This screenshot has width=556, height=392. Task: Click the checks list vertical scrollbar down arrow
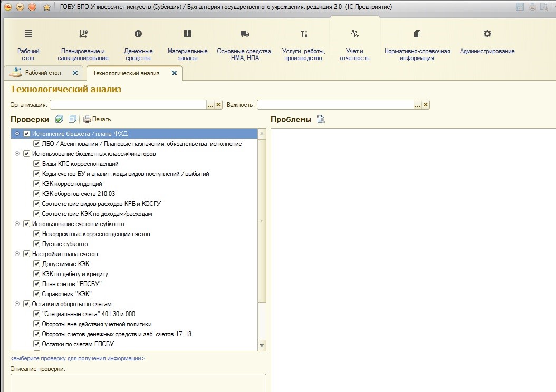pyautogui.click(x=262, y=346)
